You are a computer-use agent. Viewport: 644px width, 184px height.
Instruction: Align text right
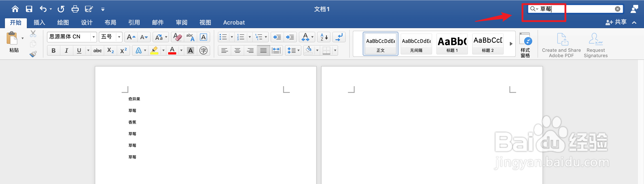coord(250,51)
